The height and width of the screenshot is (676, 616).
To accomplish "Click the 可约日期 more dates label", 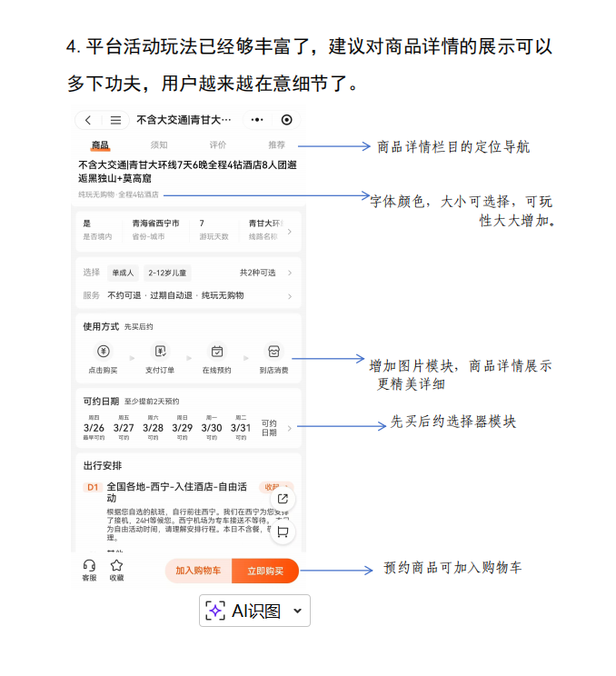I will (x=269, y=428).
